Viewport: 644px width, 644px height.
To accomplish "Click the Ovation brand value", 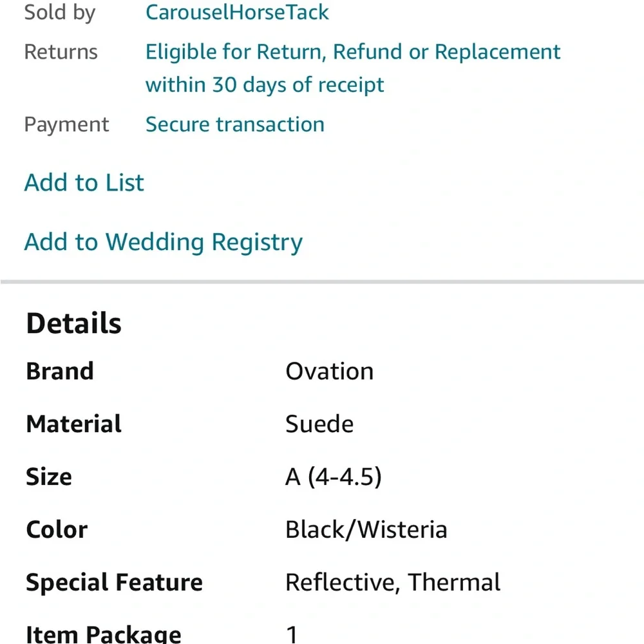I will pyautogui.click(x=329, y=372).
